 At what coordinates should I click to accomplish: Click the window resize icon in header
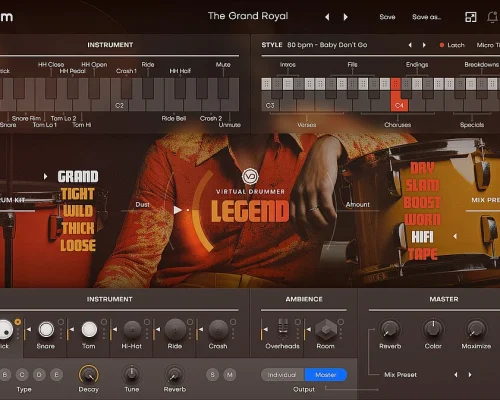click(471, 17)
